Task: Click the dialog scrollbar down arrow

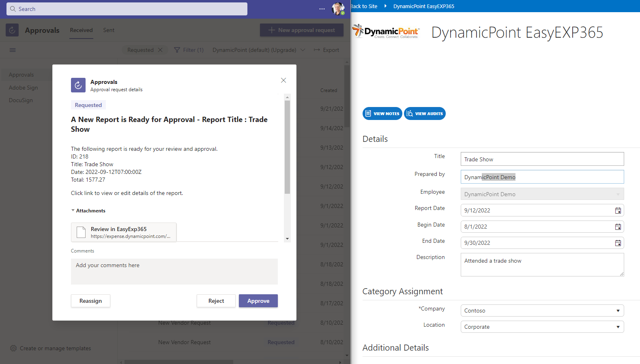Action: point(287,239)
